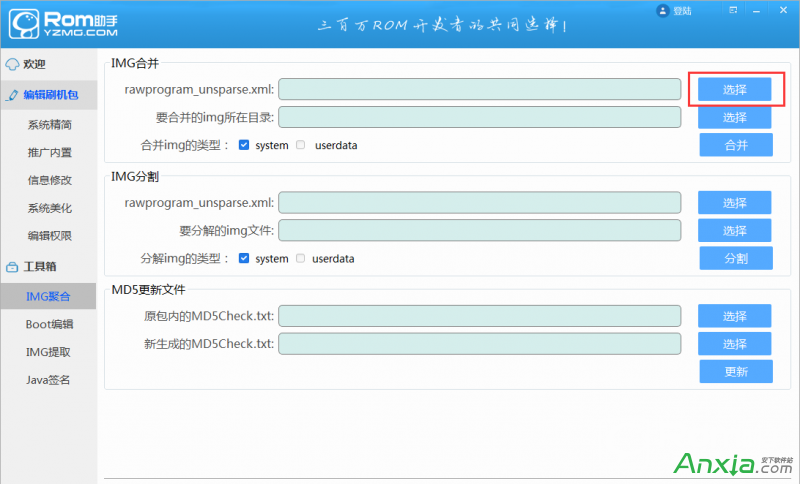800x484 pixels.
Task: Click 选择 for IMG分割 rawprogram_unsparse.xml
Action: pos(735,203)
